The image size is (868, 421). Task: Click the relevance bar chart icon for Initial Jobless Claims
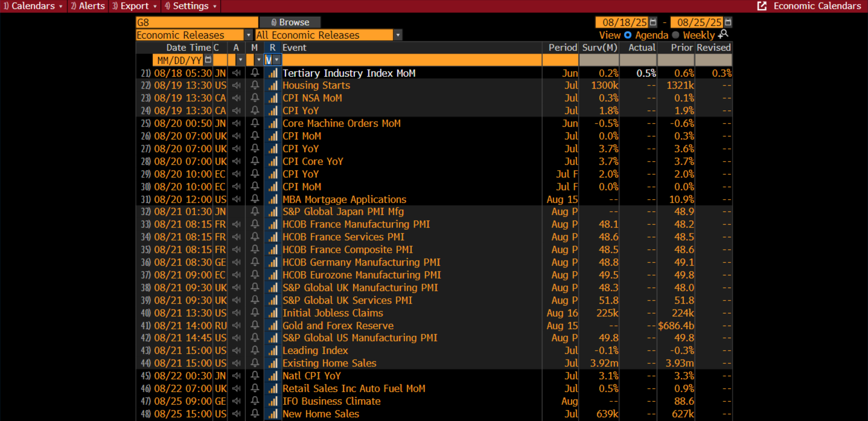coord(273,313)
